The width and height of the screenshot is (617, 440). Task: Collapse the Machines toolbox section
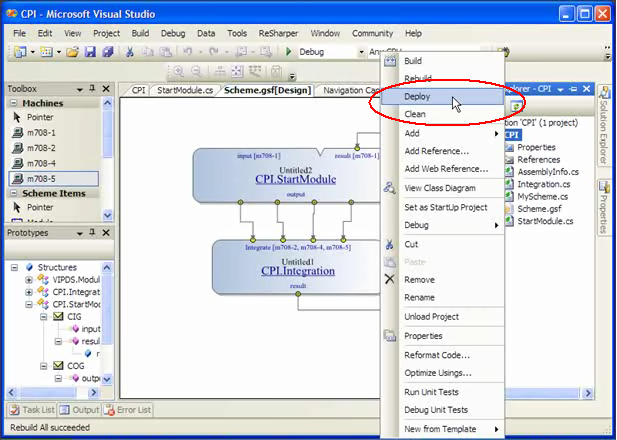pos(14,103)
